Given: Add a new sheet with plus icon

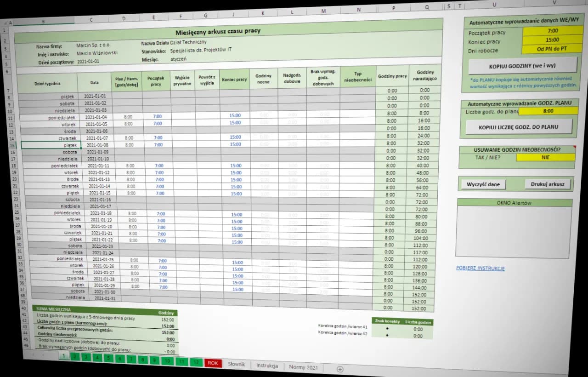Looking at the screenshot, I should [340, 369].
